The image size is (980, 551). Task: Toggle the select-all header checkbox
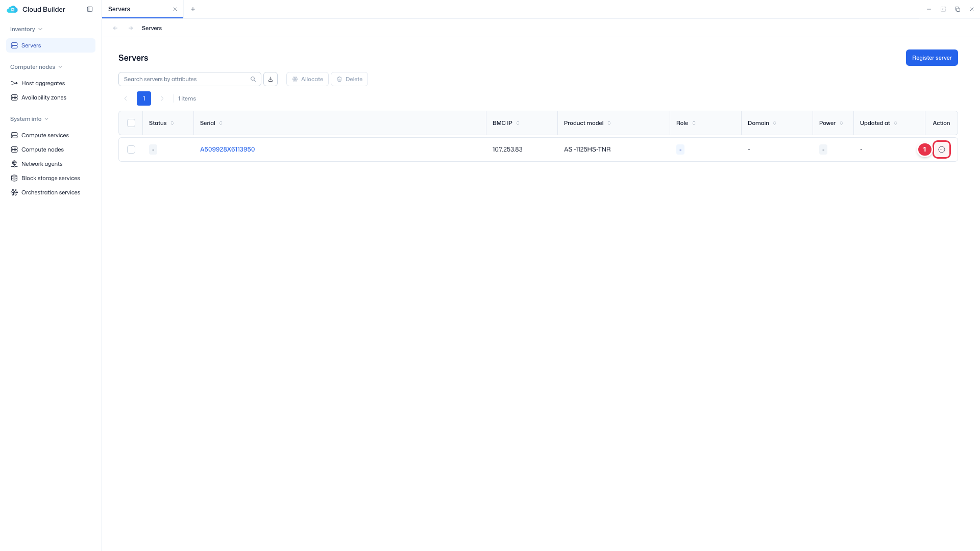(131, 123)
